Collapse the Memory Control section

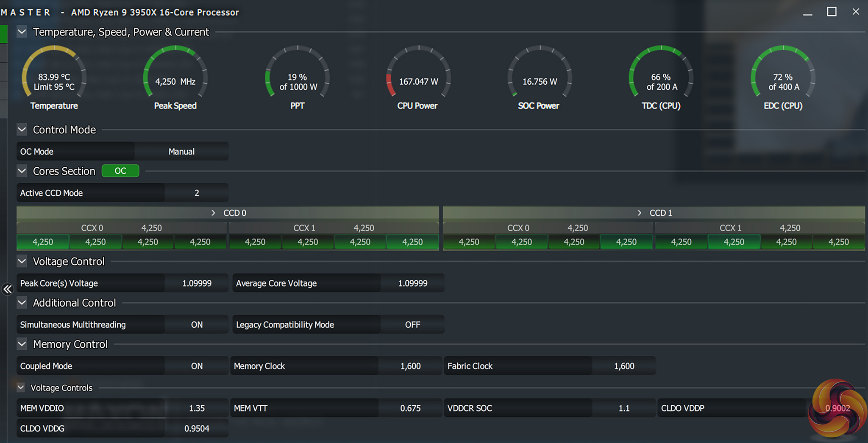pos(22,344)
